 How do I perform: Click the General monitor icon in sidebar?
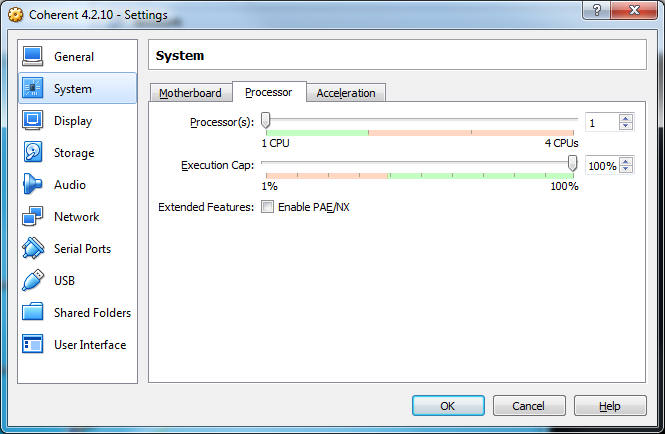click(x=33, y=57)
